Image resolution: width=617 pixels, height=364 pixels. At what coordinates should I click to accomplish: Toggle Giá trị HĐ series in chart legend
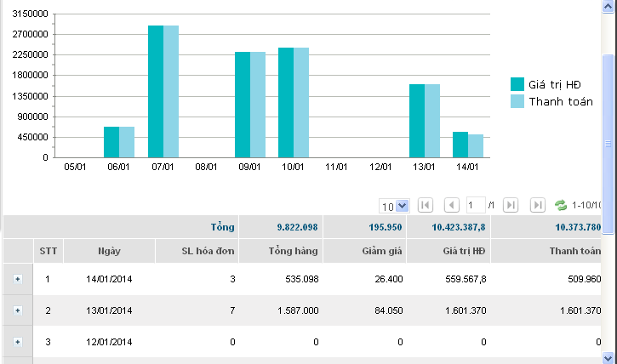(x=561, y=83)
